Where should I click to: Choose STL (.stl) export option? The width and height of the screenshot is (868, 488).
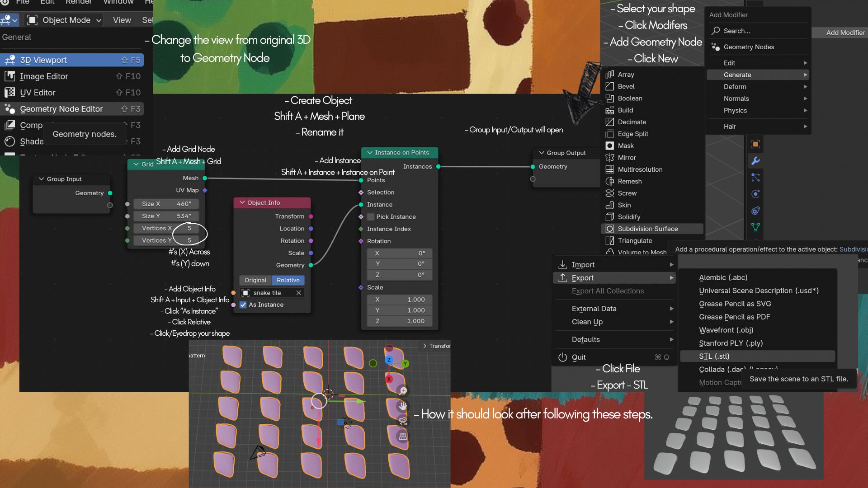[x=714, y=356]
